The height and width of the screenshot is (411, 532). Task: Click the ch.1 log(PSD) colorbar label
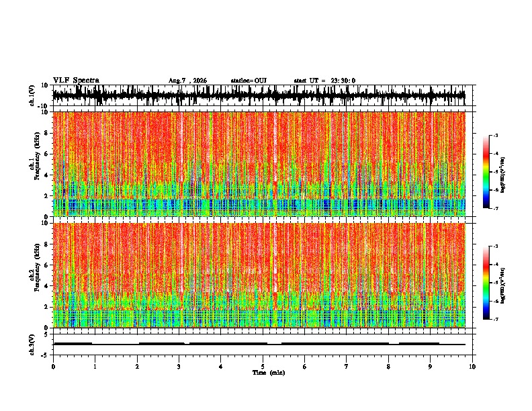pyautogui.click(x=503, y=175)
